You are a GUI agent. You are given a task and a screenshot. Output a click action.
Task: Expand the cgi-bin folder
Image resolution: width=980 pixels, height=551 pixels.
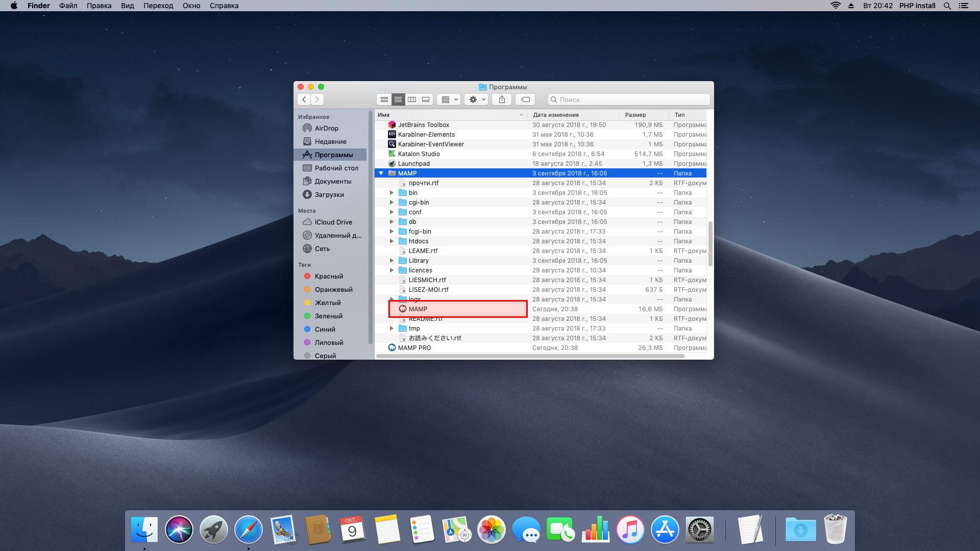(x=391, y=203)
